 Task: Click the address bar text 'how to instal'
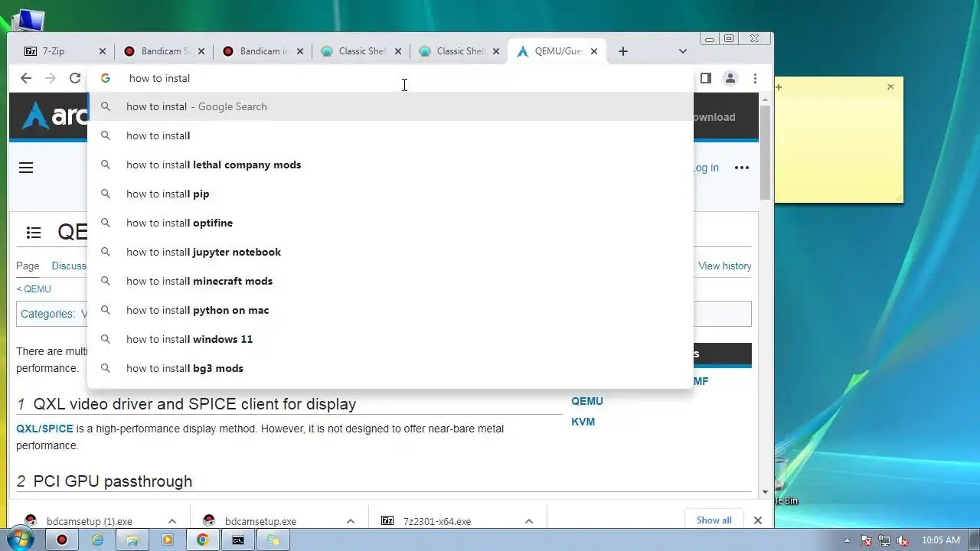click(x=159, y=78)
